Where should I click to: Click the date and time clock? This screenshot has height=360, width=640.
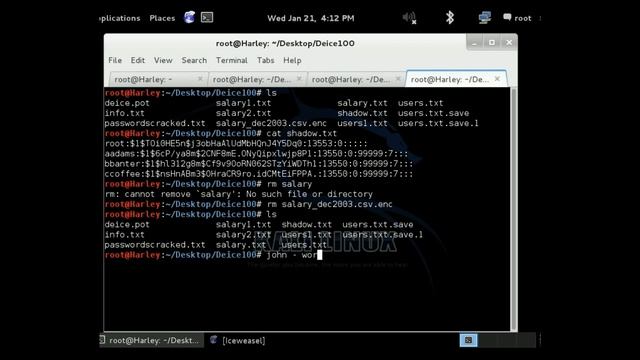tap(311, 18)
